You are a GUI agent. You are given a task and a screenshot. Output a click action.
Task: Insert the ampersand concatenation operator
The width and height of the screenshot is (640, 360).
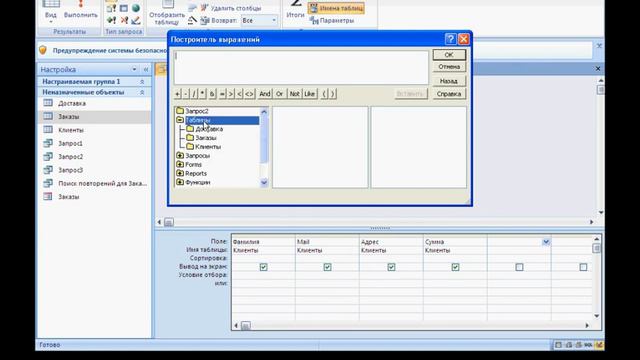coord(212,94)
